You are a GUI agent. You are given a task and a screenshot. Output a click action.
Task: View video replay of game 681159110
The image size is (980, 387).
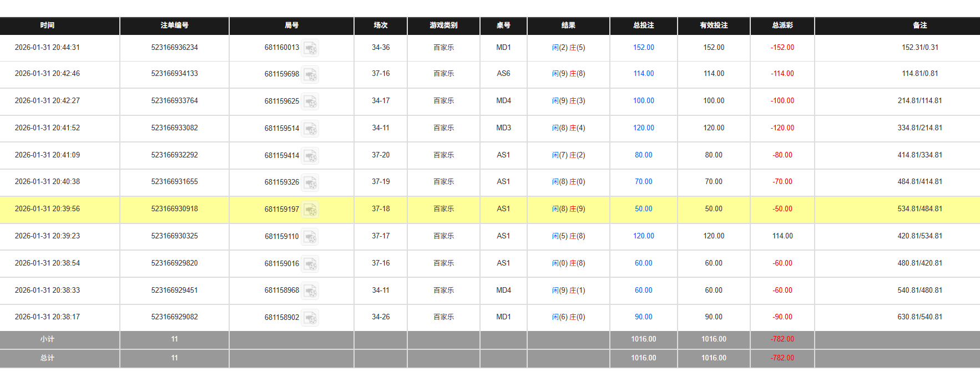pyautogui.click(x=311, y=237)
